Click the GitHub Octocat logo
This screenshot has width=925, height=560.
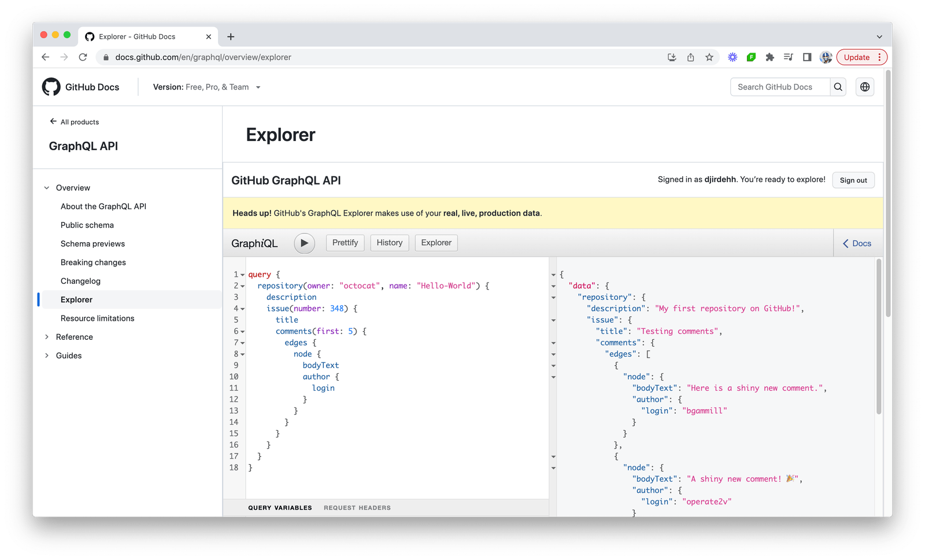click(51, 87)
